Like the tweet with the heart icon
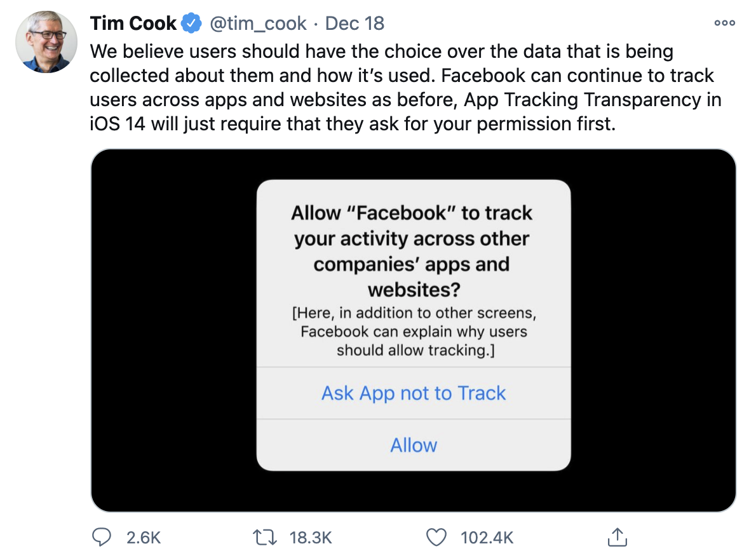Viewport: 756px width, 558px height. click(436, 538)
